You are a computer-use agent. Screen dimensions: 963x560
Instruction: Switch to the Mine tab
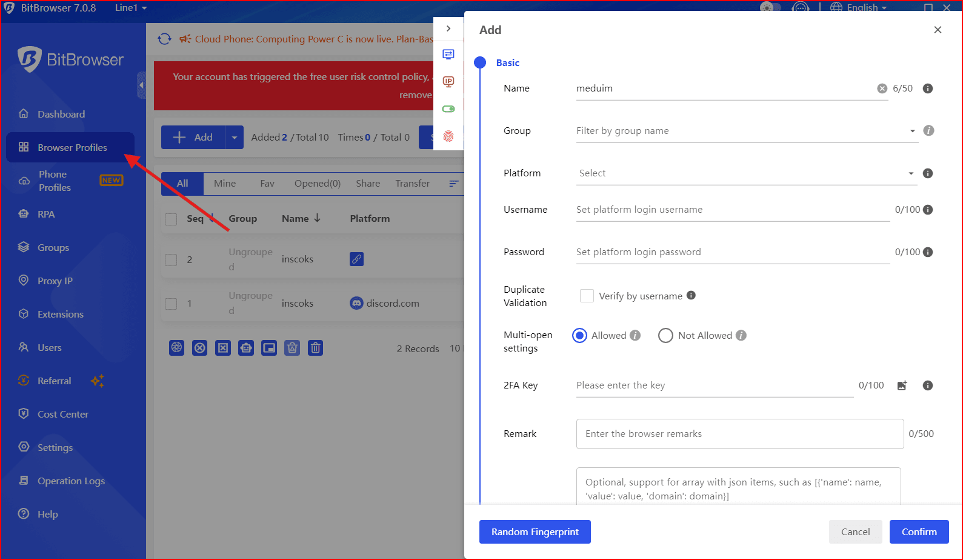[225, 183]
